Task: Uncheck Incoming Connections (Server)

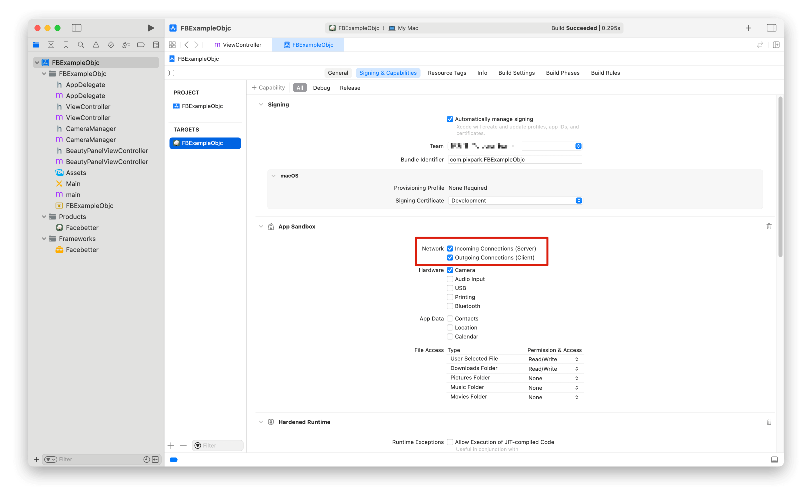Action: coord(450,248)
